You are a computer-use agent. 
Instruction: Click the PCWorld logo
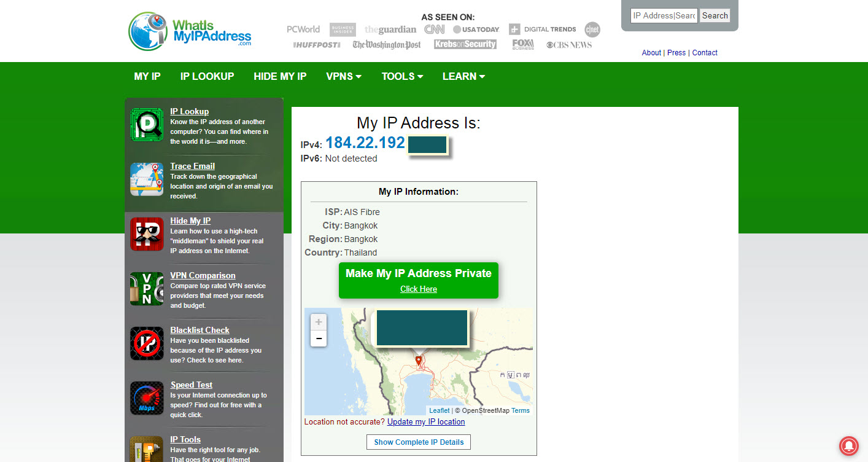(x=303, y=29)
